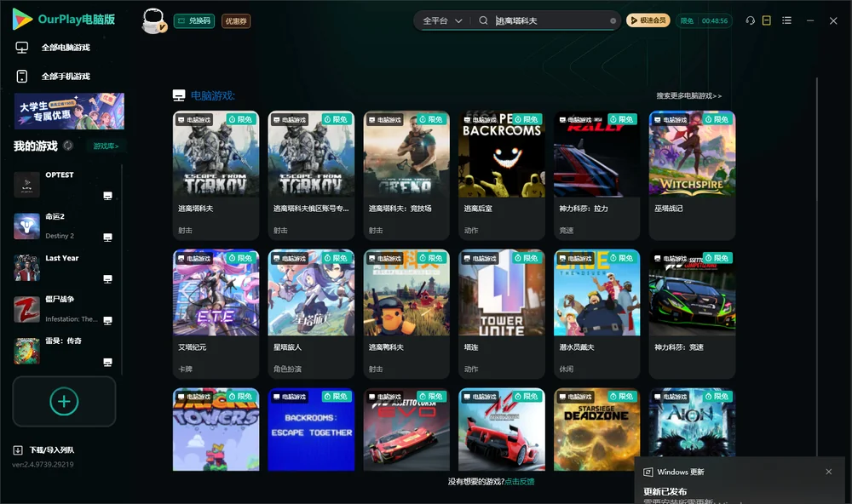
Task: Clear the search text with the round x icon
Action: [x=613, y=21]
